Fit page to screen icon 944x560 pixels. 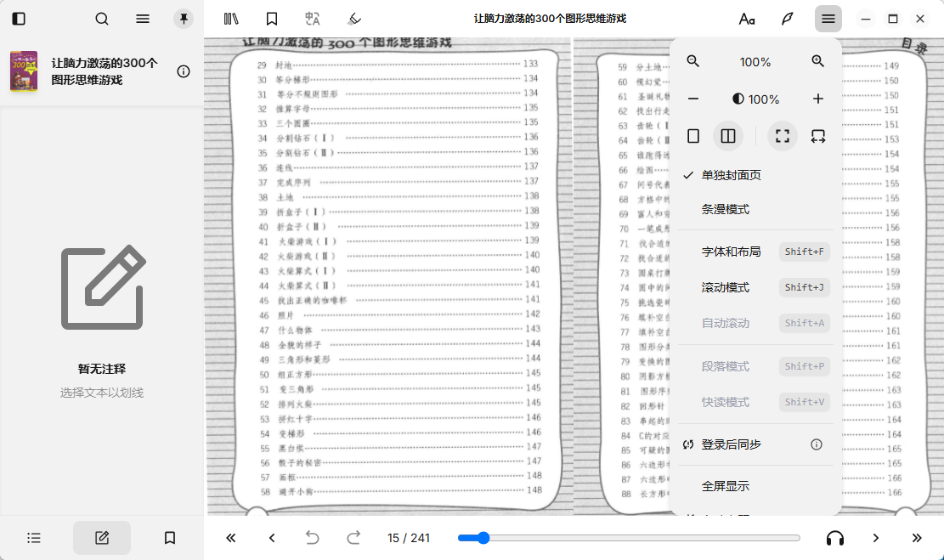tap(782, 136)
